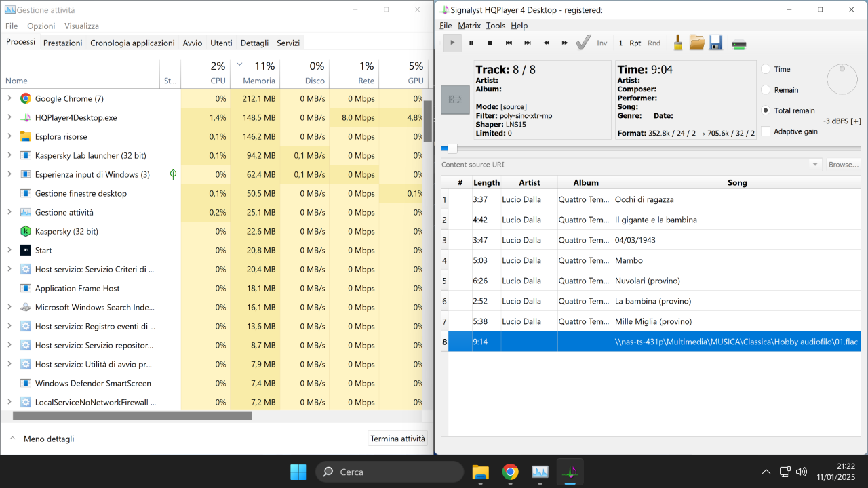Clear the playlist with the broom icon
This screenshot has height=488, width=868.
[x=677, y=43]
